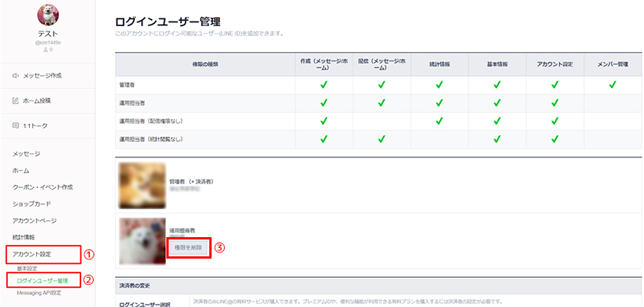Open クーポン・イベント作成 page
Viewport: 644px width, 307px height.
point(43,187)
